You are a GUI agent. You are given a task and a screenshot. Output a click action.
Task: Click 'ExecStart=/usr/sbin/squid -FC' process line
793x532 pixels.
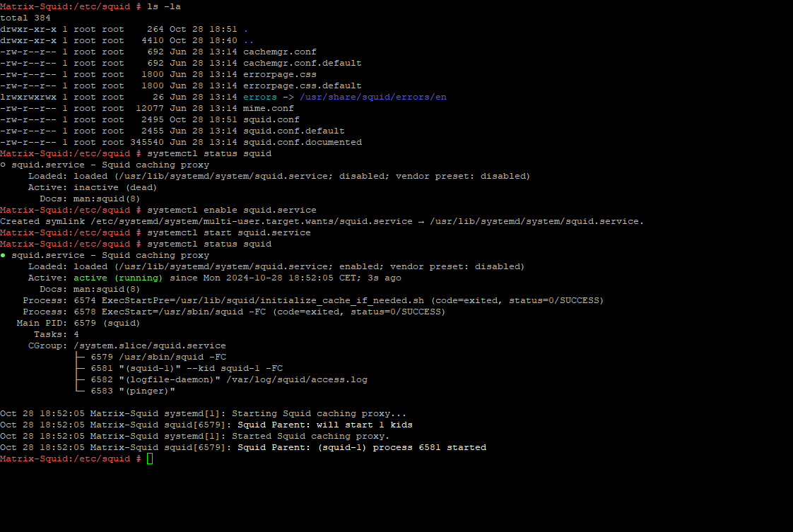coord(234,312)
